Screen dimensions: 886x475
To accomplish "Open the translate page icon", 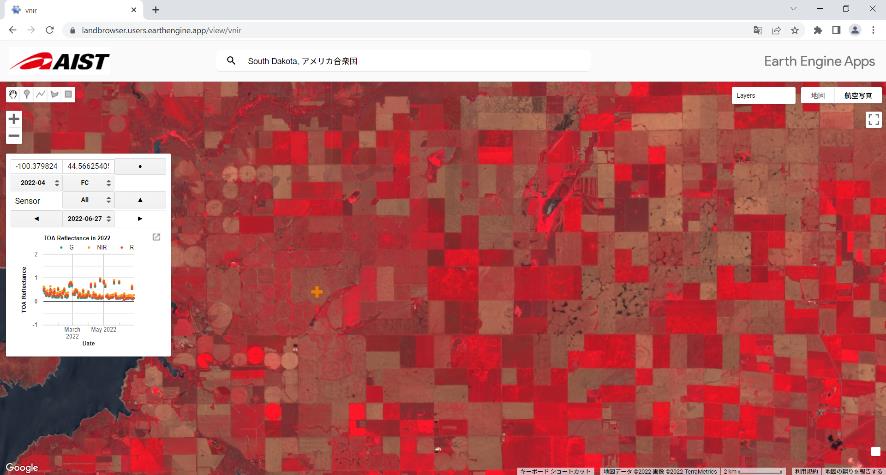I will [x=758, y=30].
